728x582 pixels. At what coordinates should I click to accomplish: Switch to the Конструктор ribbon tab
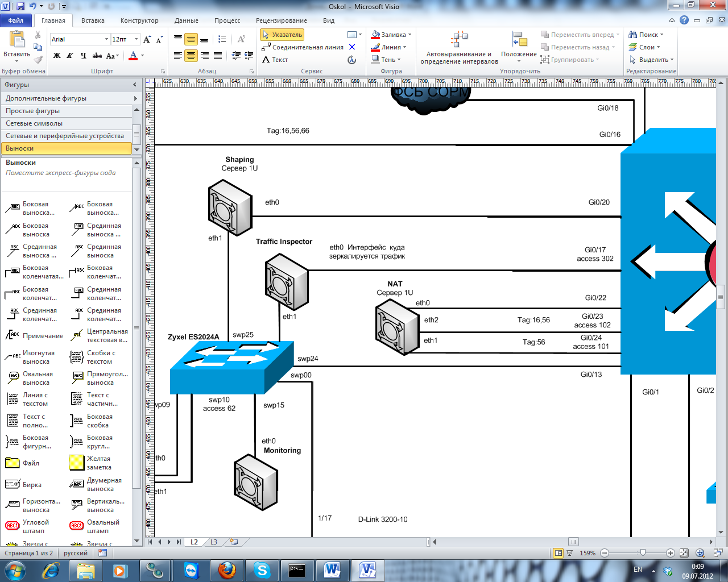pos(139,20)
